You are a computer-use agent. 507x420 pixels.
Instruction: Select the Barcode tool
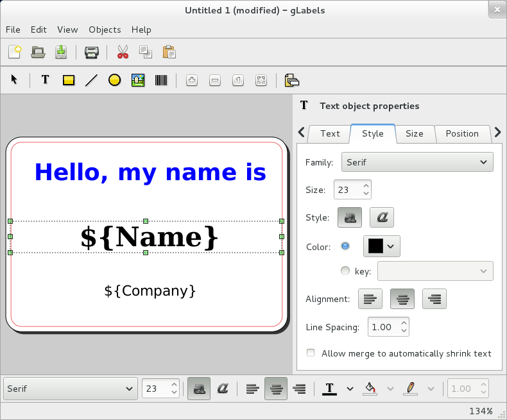(160, 80)
